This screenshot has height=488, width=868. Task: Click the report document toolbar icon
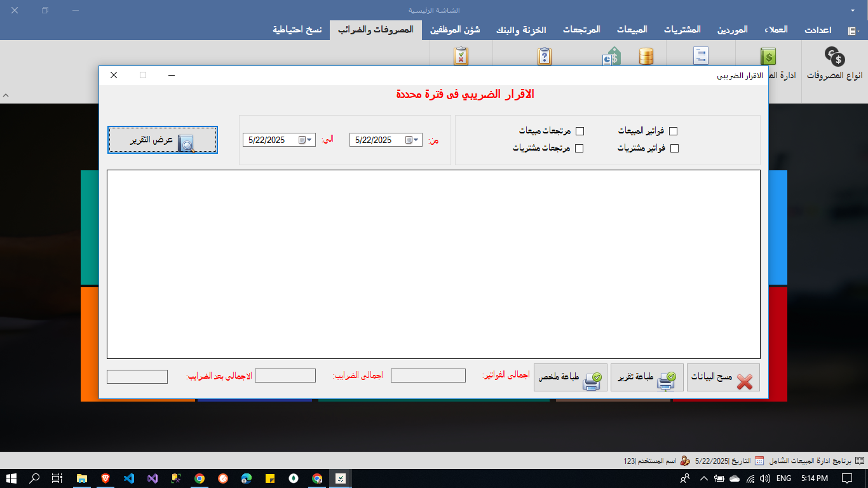pyautogui.click(x=700, y=56)
